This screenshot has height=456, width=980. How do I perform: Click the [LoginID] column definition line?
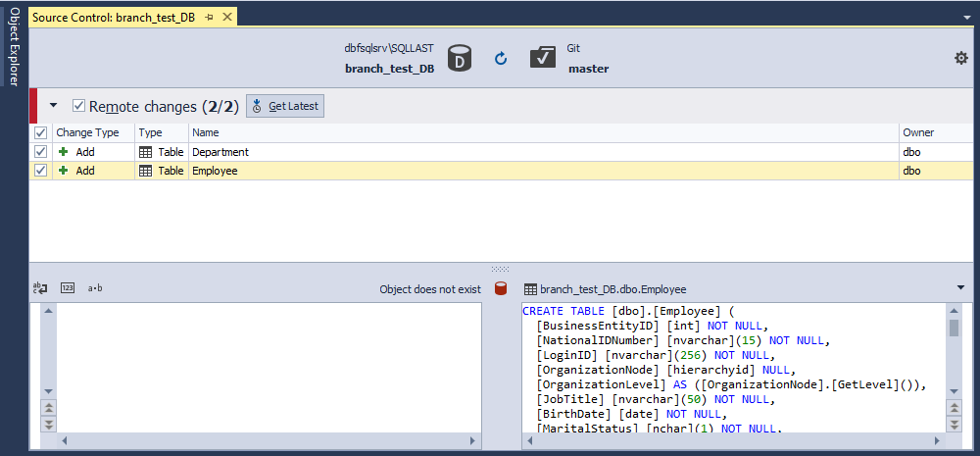coord(655,355)
